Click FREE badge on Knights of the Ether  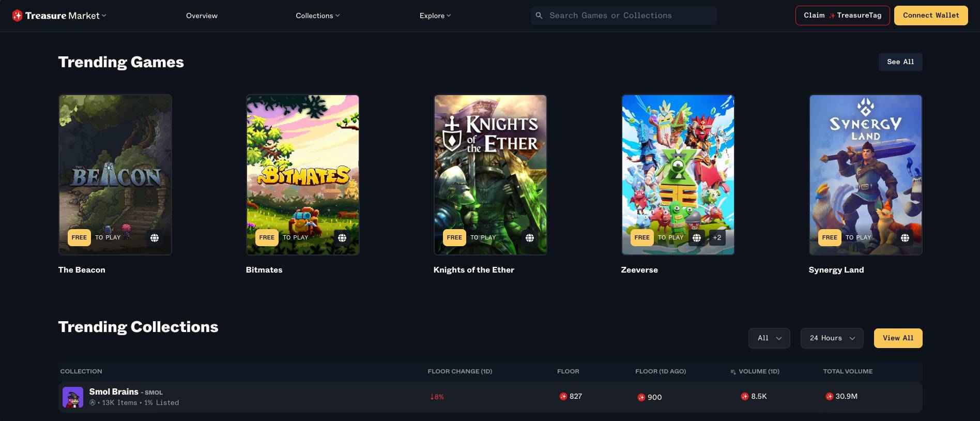[x=454, y=237]
